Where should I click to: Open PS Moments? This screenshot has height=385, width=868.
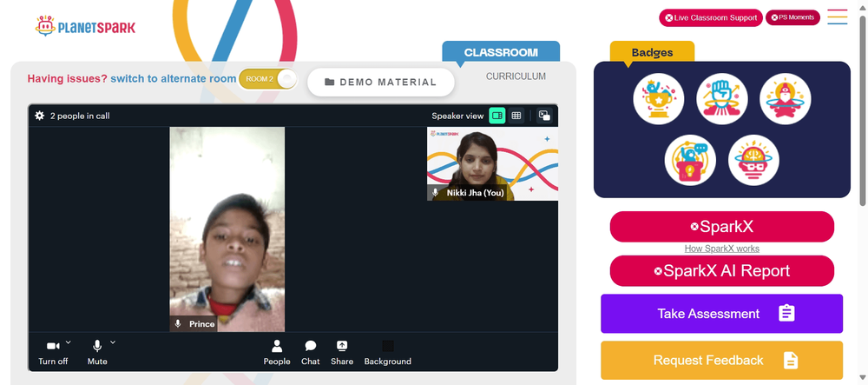pyautogui.click(x=792, y=17)
